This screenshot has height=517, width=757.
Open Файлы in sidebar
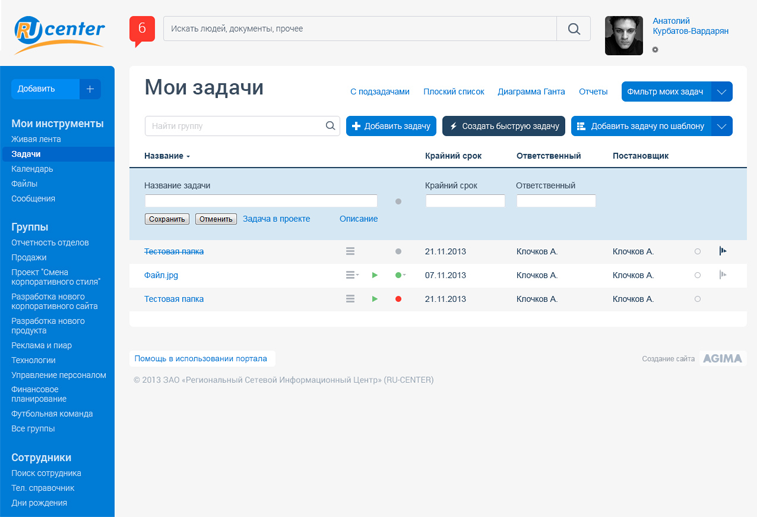(x=24, y=183)
